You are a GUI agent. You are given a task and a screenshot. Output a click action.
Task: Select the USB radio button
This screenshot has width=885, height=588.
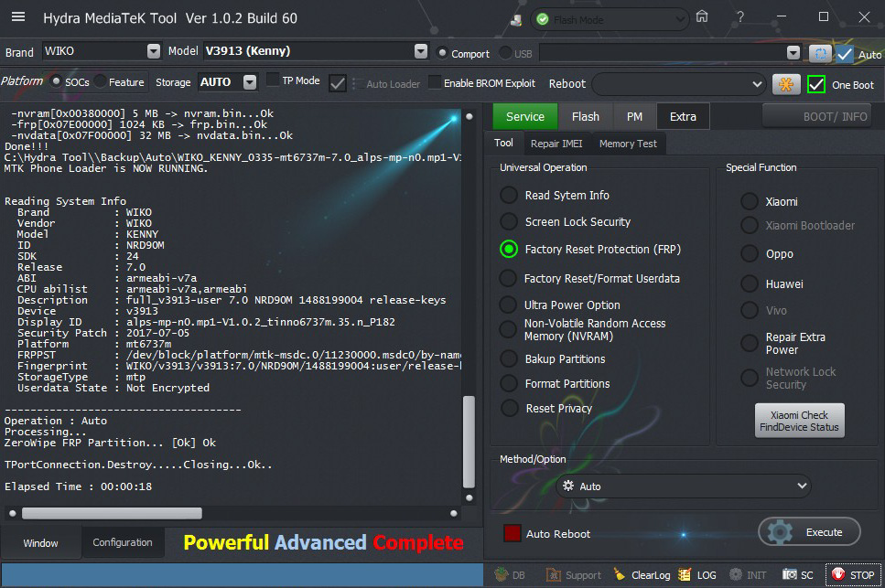(505, 53)
